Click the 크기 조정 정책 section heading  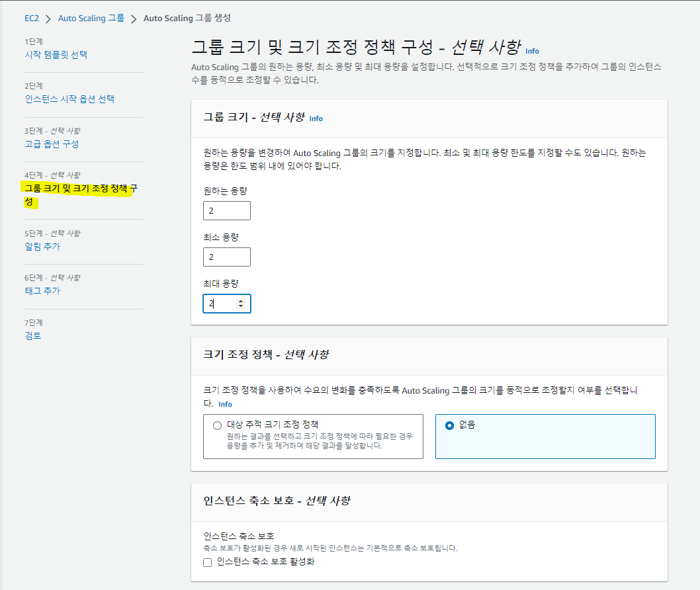point(267,355)
